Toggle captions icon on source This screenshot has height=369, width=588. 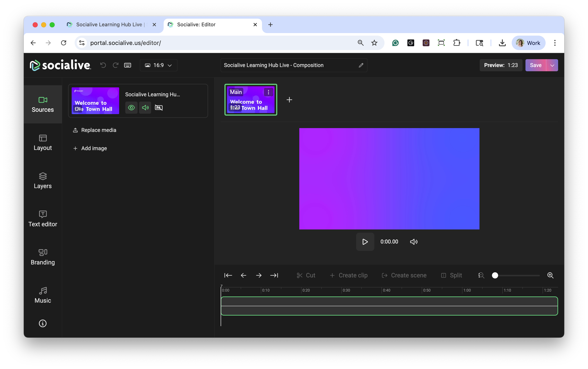pos(159,108)
